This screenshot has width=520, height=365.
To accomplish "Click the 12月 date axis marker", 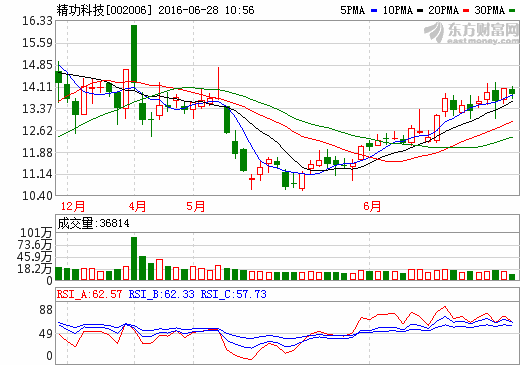I will coord(73,206).
